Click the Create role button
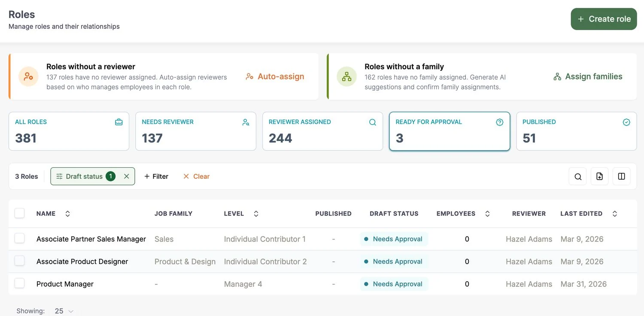Viewport: 644px width, 316px height. pyautogui.click(x=604, y=19)
